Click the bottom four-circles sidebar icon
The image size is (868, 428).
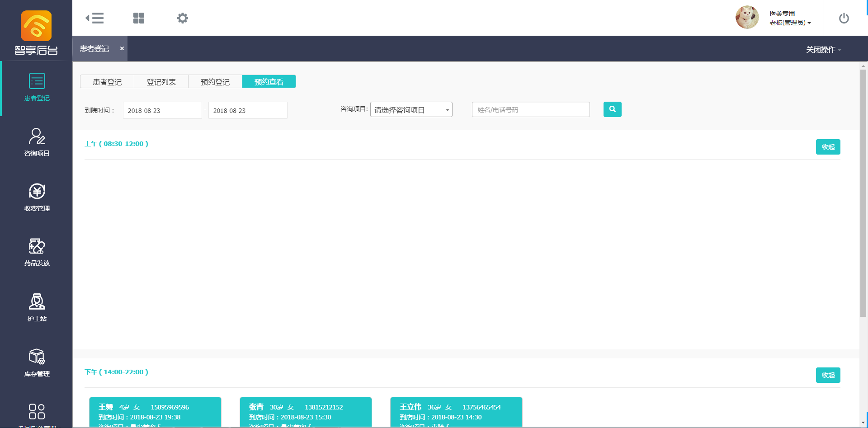[x=37, y=412]
